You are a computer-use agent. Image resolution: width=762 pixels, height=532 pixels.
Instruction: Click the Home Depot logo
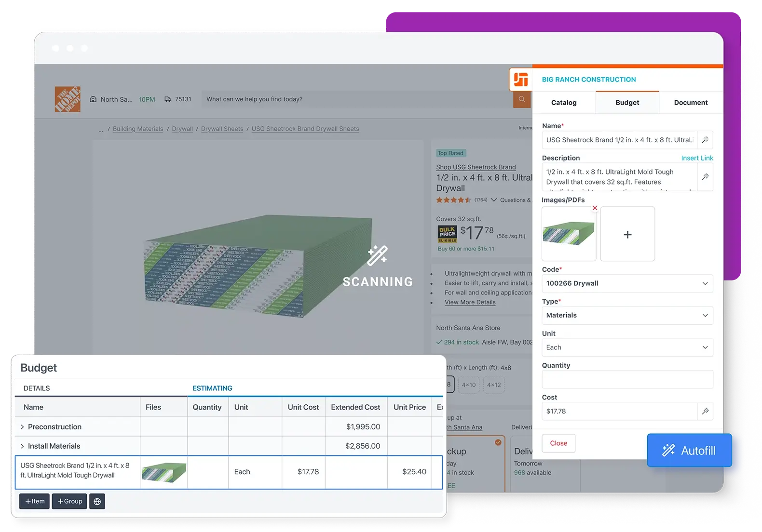point(68,99)
